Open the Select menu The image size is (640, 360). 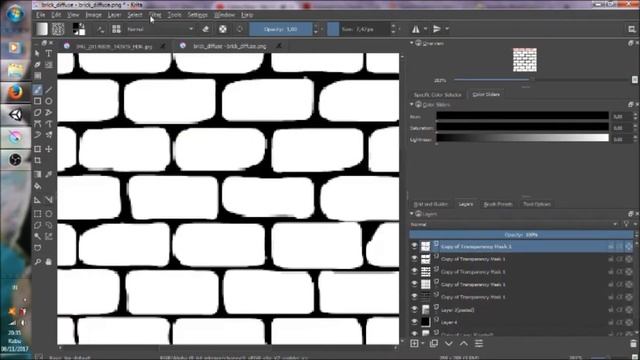click(x=135, y=15)
